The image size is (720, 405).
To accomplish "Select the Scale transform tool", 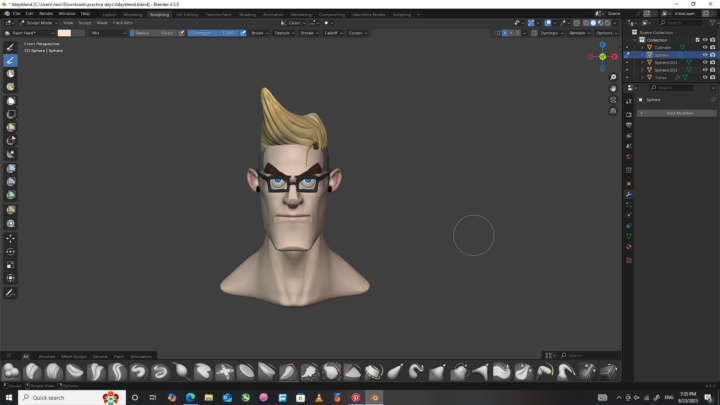I will tap(10, 265).
